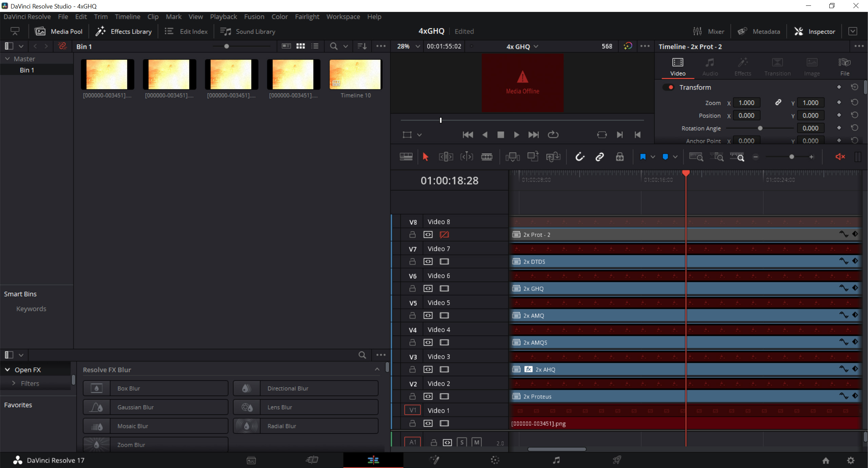Collapse the Master bin tree

tap(7, 59)
